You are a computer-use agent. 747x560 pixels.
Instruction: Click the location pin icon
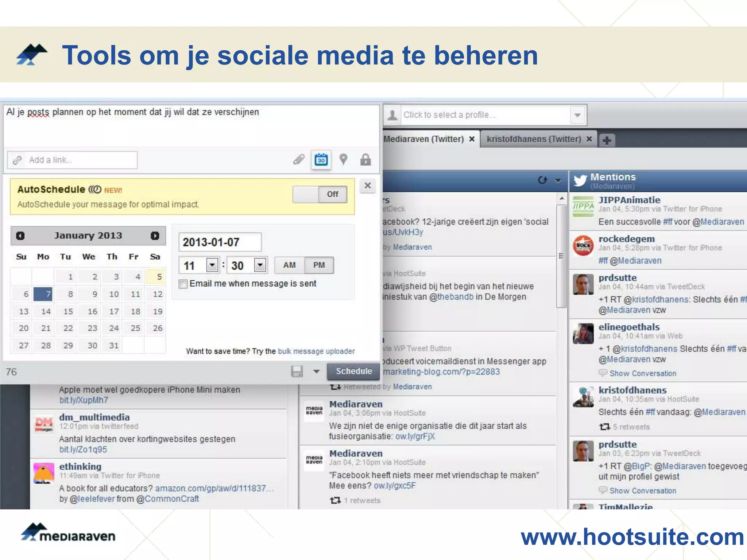point(343,160)
